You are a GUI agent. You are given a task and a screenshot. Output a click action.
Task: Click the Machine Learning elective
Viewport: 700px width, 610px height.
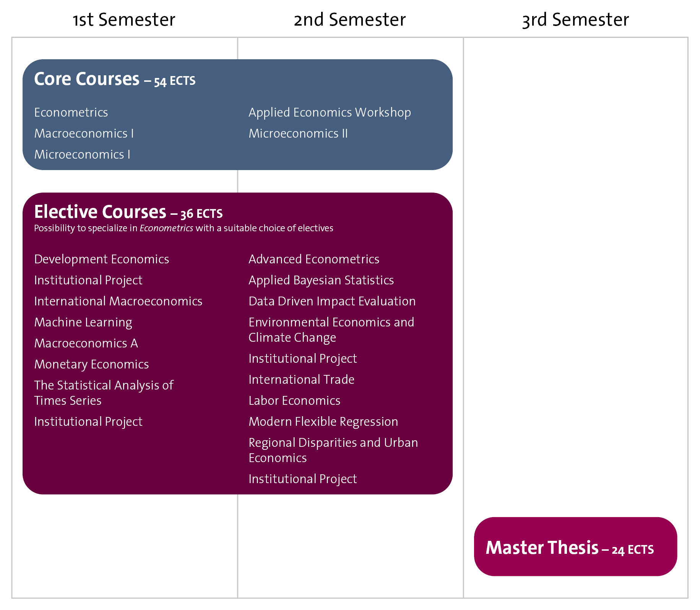pyautogui.click(x=83, y=322)
